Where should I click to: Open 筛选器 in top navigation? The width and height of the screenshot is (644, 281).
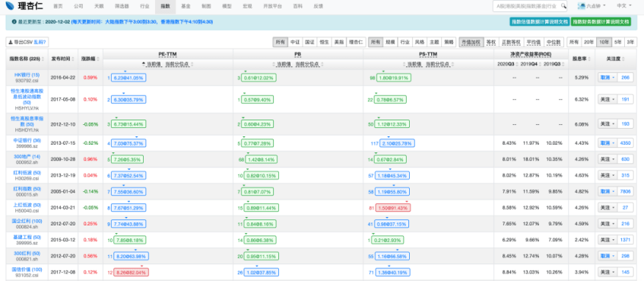[121, 6]
